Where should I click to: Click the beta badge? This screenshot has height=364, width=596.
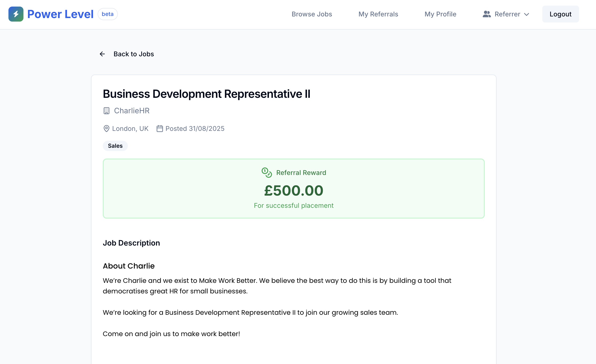pyautogui.click(x=108, y=14)
